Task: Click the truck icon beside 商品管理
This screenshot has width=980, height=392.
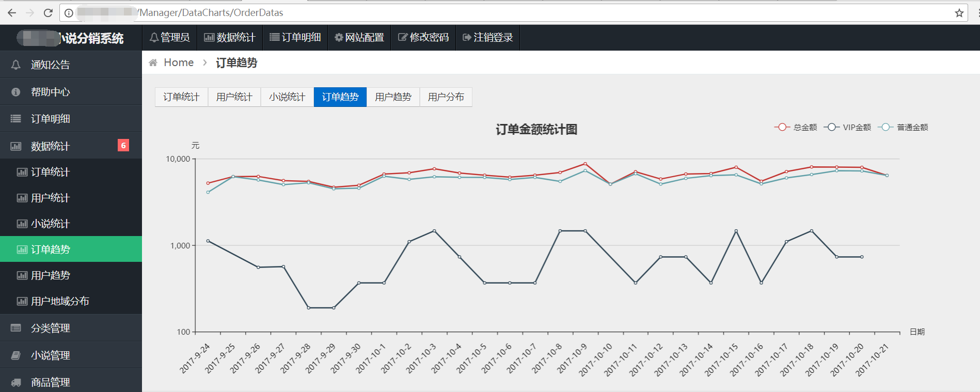Action: point(16,383)
